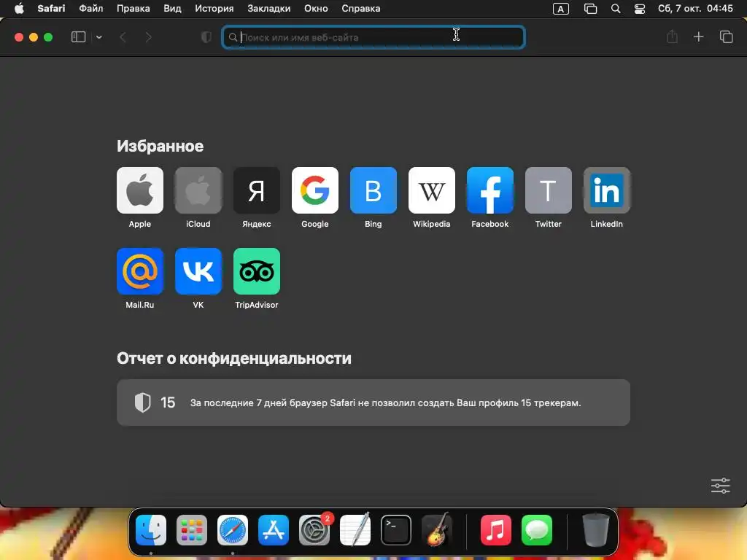747x560 pixels.
Task: Expand the tab group dropdown chevron
Action: [99, 37]
